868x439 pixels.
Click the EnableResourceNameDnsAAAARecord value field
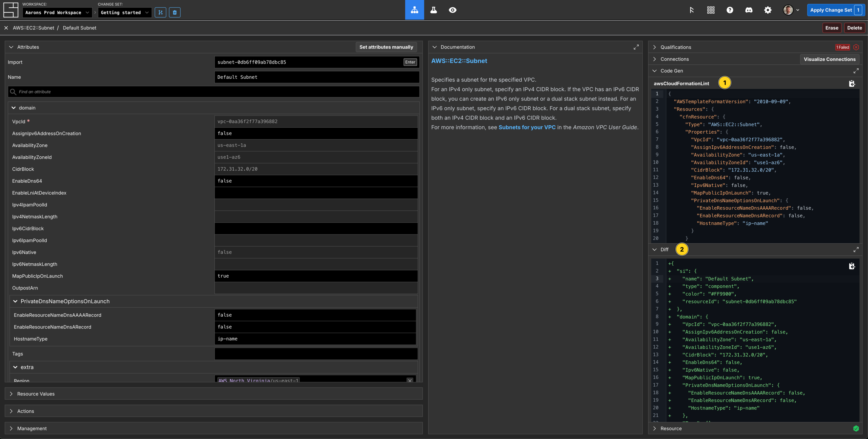tap(316, 315)
